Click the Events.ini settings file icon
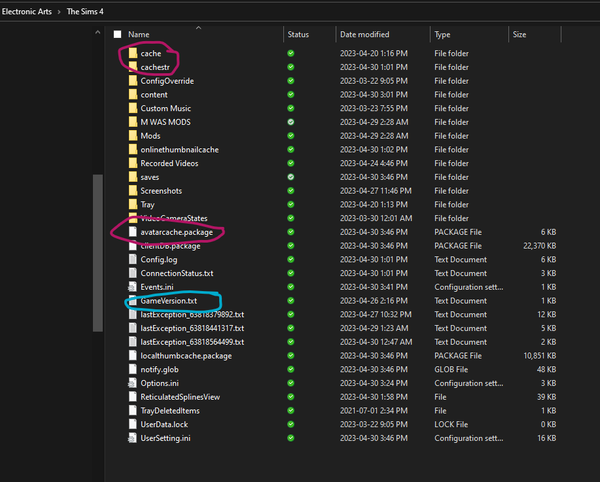This screenshot has width=600, height=482. click(132, 287)
